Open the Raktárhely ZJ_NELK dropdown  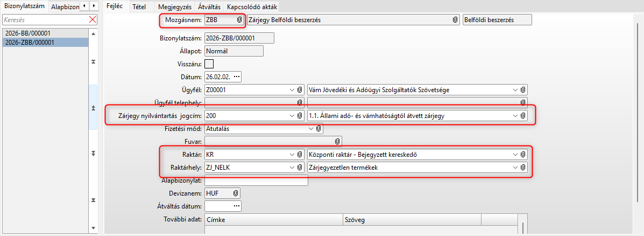point(292,168)
